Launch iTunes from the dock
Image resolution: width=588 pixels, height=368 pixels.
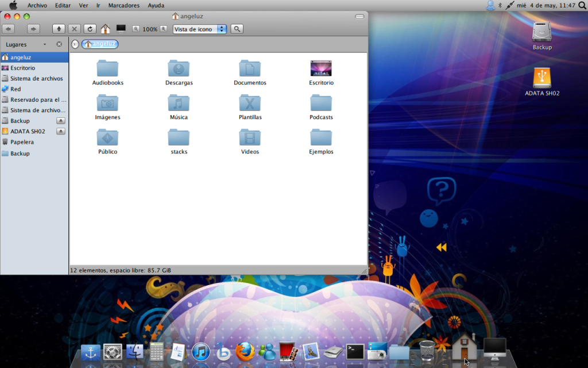point(201,352)
